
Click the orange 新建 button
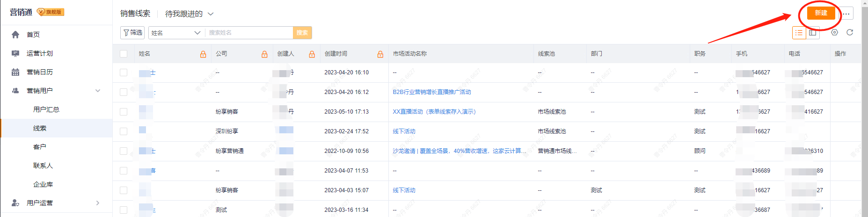(821, 13)
